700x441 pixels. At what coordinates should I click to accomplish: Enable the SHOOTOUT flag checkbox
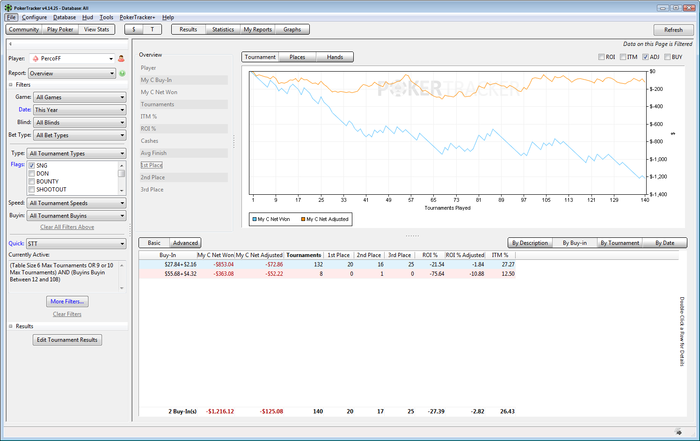pos(32,190)
